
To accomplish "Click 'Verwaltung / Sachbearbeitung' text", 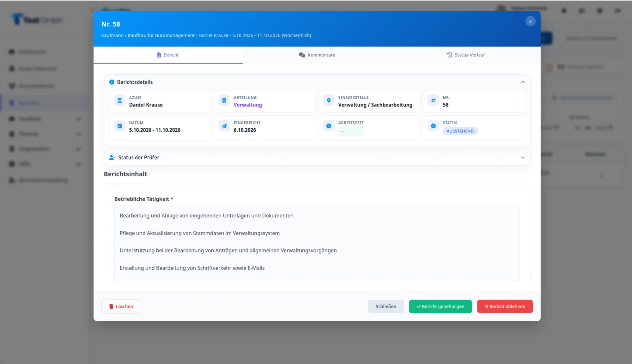I will [x=375, y=105].
